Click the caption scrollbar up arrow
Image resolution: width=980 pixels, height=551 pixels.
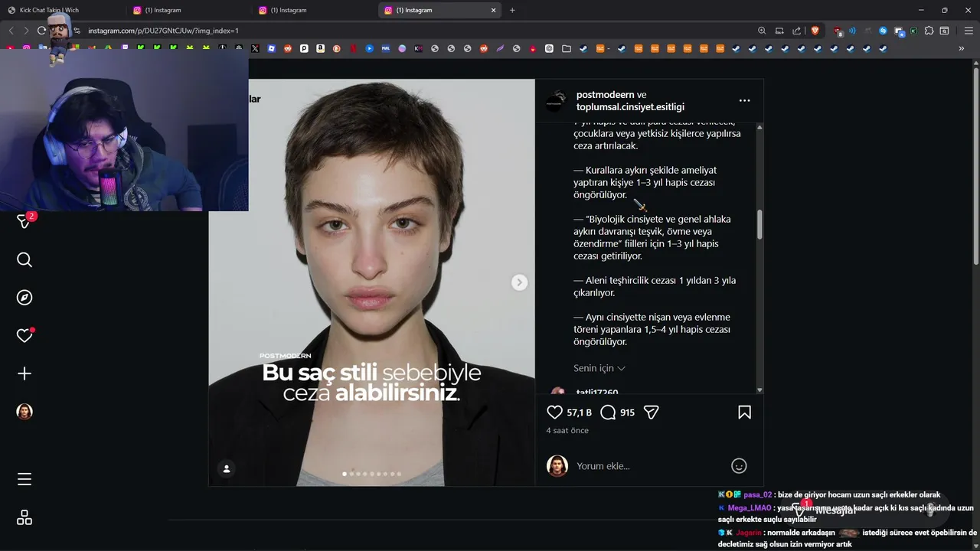(x=759, y=127)
